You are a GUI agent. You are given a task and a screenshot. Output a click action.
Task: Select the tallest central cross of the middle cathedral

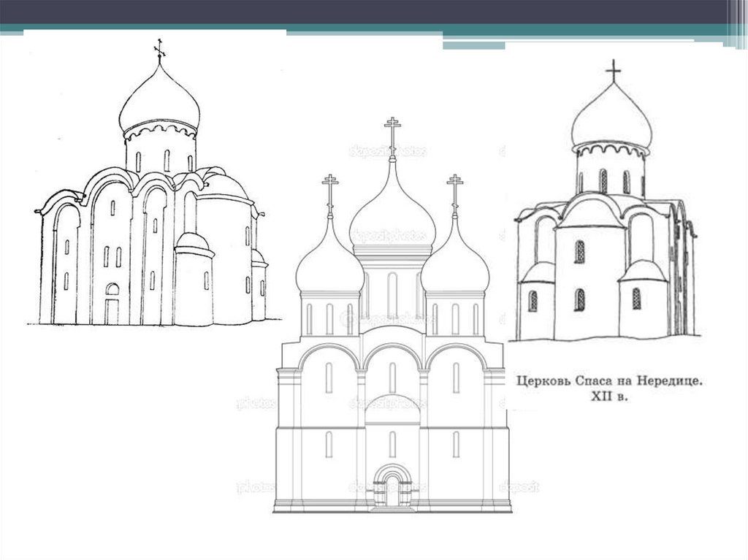coord(393,133)
